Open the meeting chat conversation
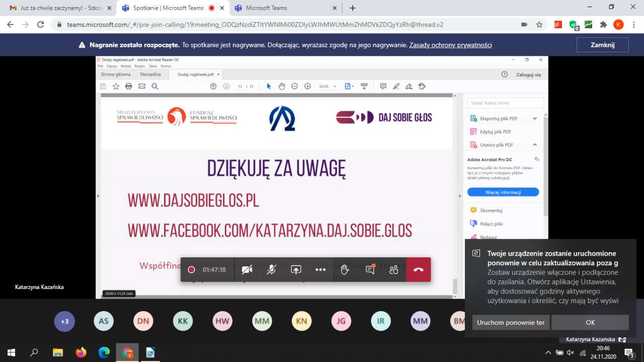This screenshot has width=644, height=362. point(370,269)
